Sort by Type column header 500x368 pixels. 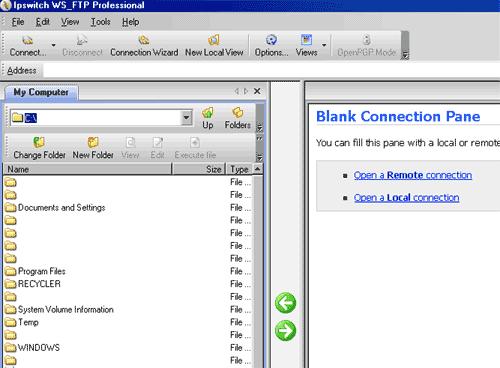point(240,169)
